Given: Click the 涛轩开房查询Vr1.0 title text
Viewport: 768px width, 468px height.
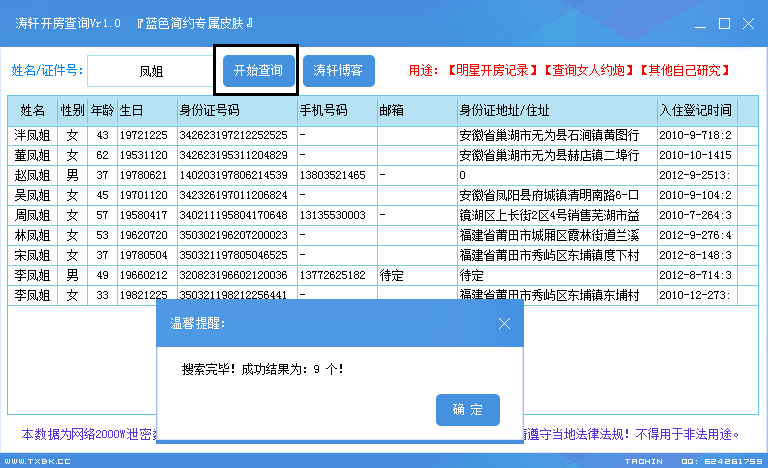Looking at the screenshot, I should tap(68, 24).
